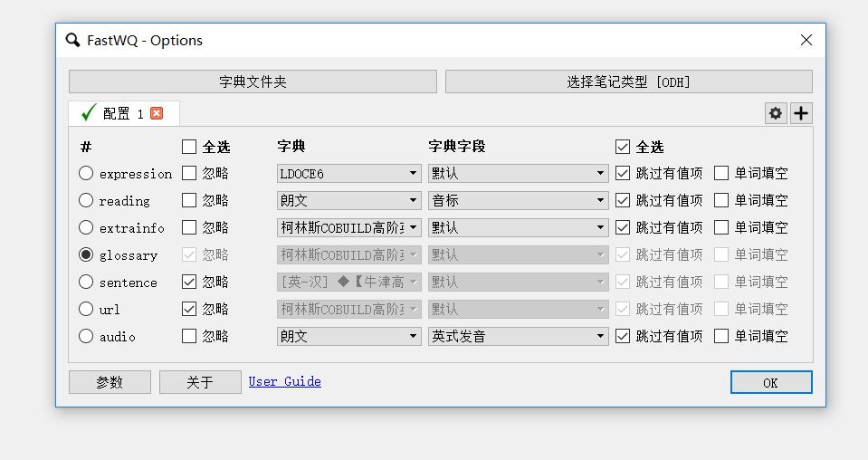Remove 配置 1 via red x icon
868x460 pixels.
(157, 113)
